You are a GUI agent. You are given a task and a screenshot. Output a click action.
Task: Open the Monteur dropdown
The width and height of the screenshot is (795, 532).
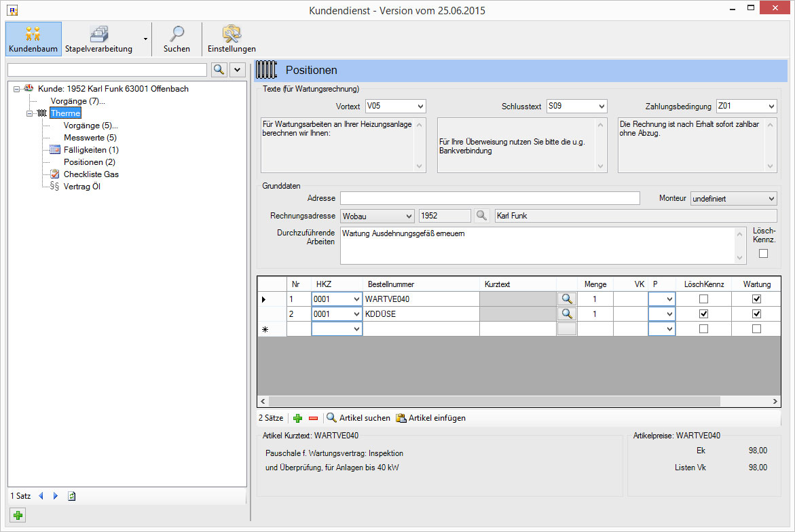coord(771,199)
